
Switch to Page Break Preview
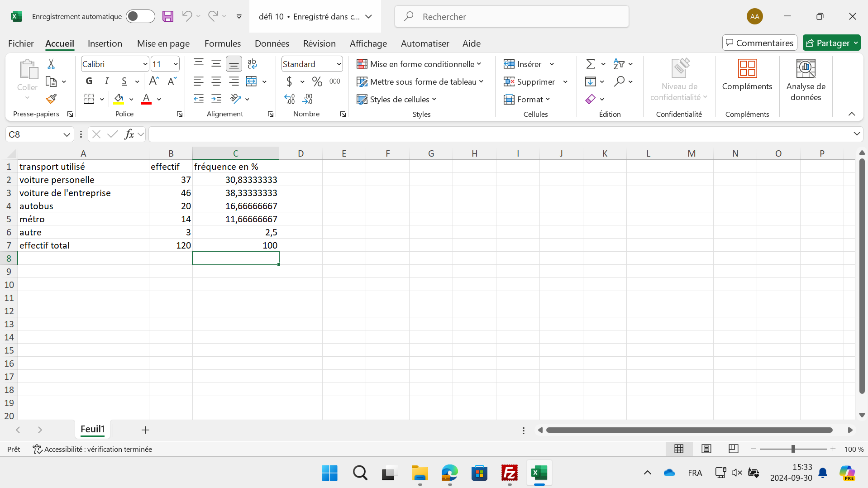[x=734, y=449]
